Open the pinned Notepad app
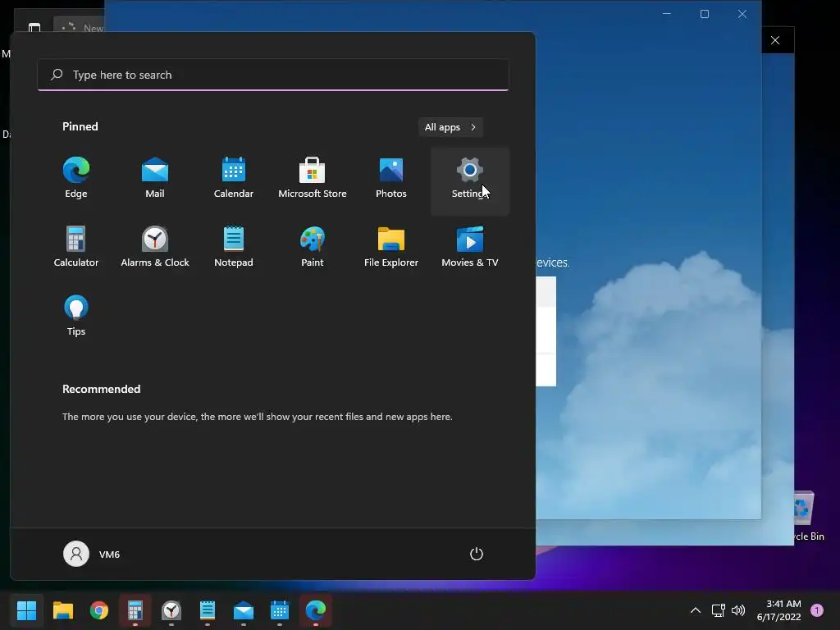The width and height of the screenshot is (840, 630). [234, 247]
